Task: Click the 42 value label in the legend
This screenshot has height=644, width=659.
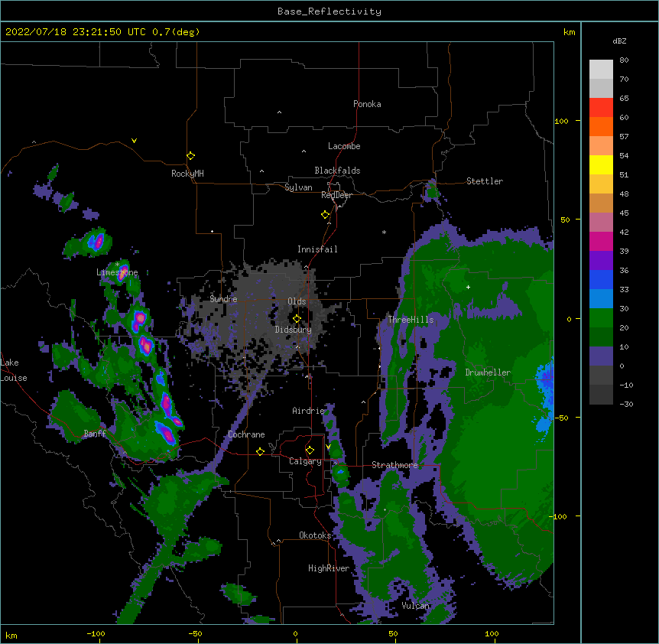Action: pos(624,232)
